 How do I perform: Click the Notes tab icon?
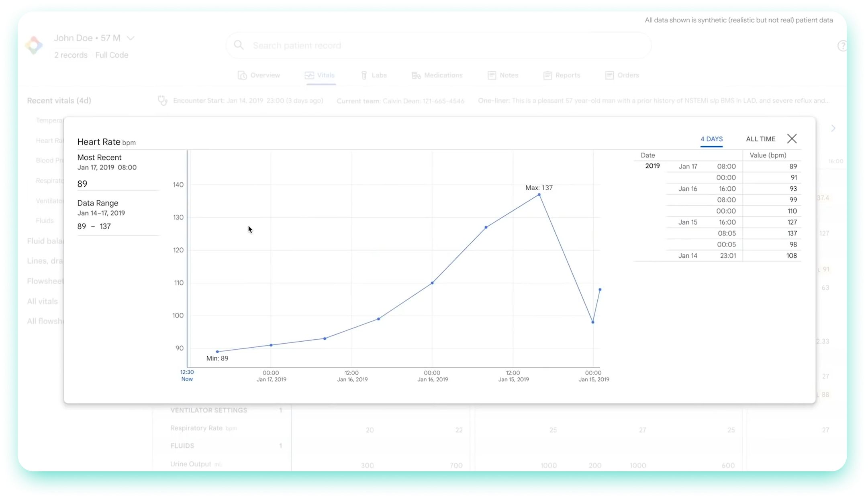492,75
